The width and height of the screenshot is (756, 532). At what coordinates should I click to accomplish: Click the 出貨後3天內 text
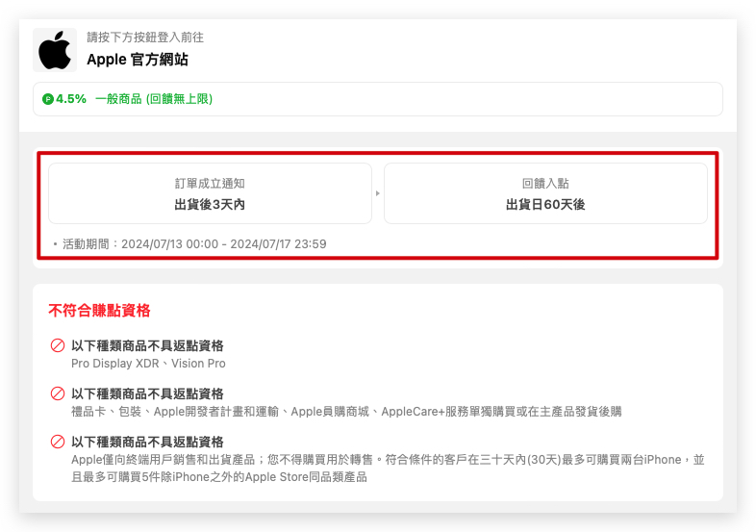coord(210,205)
